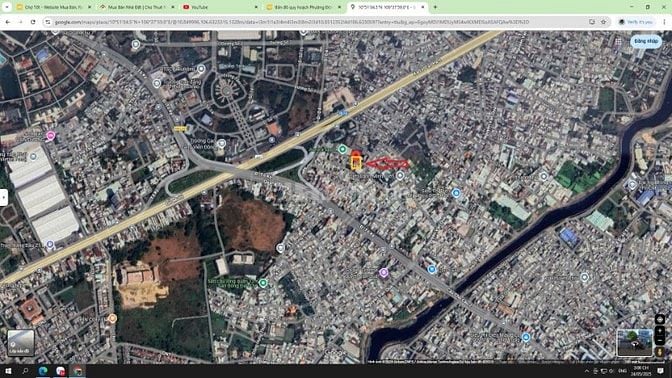
Task: Reload the page using the refresh icon
Action: pos(33,22)
